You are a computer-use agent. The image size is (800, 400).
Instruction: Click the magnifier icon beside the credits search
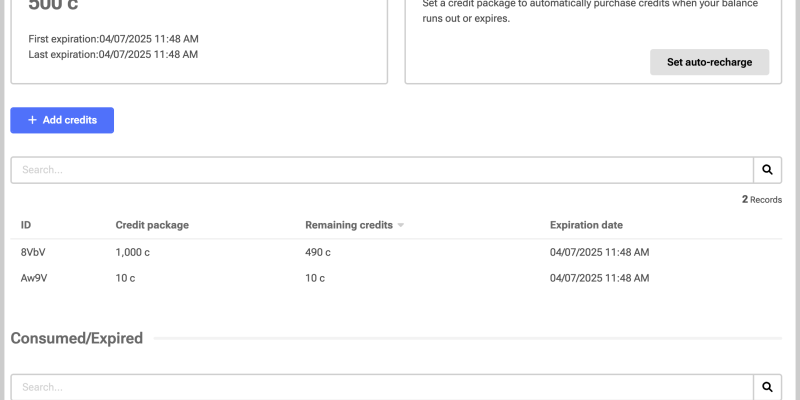[x=767, y=170]
